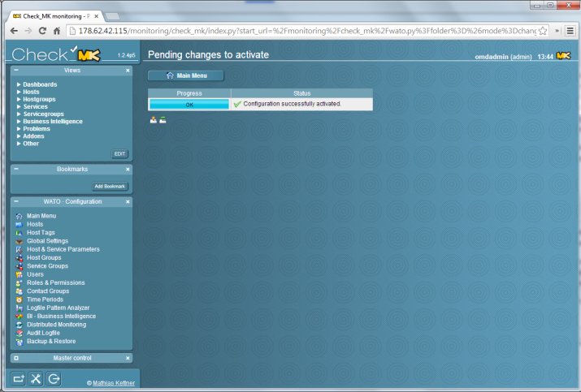Click the Contact Groups icon
Image resolution: width=581 pixels, height=392 pixels.
click(20, 291)
